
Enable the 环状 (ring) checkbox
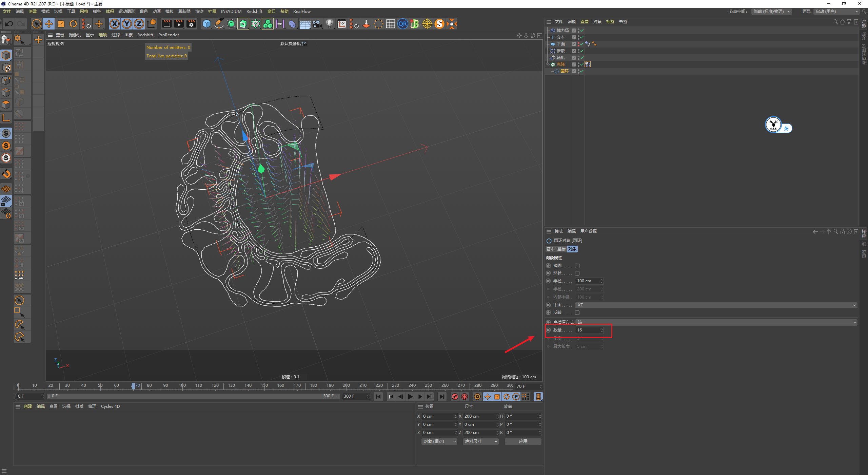click(x=577, y=273)
